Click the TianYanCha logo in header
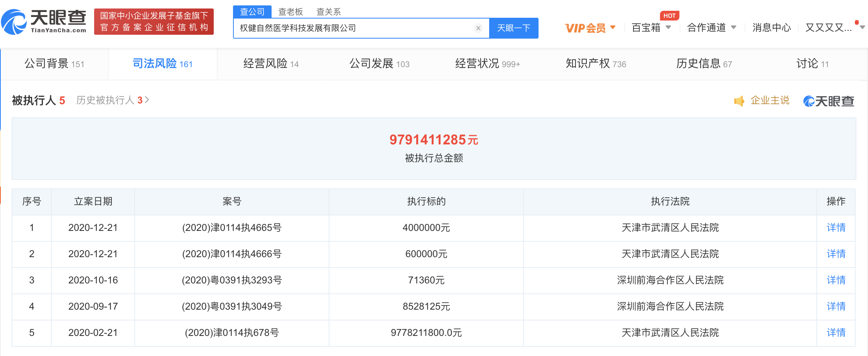The width and height of the screenshot is (868, 356). pyautogui.click(x=44, y=22)
